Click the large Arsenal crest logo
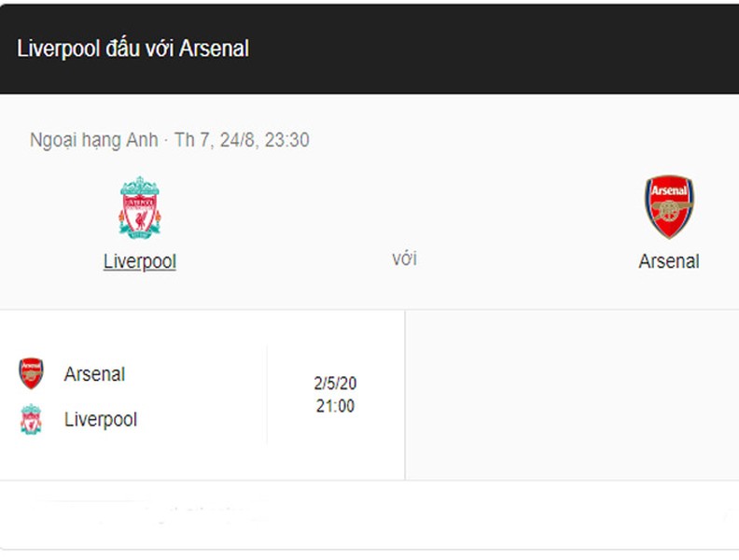The image size is (739, 560). click(x=669, y=207)
